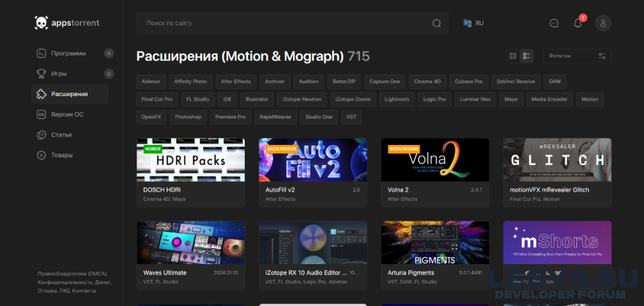This screenshot has height=306, width=644.
Task: Filter by Media Encoder tag
Action: click(549, 99)
